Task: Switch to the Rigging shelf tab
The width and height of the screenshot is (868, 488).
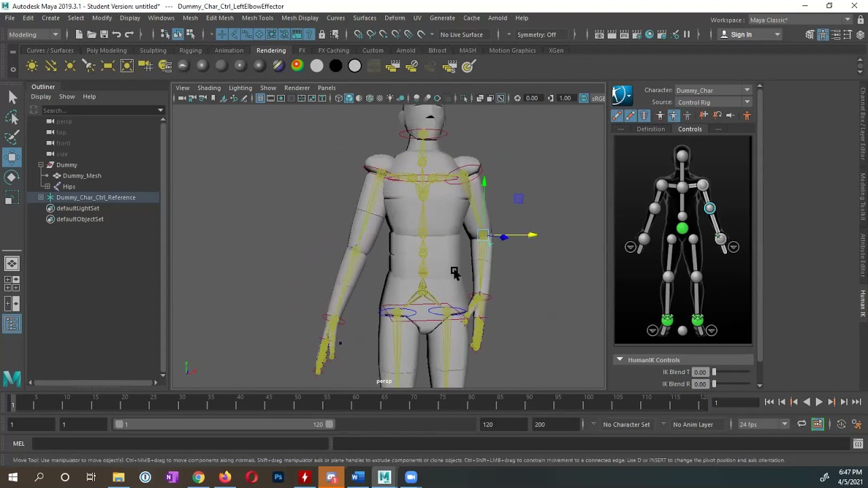Action: (191, 50)
